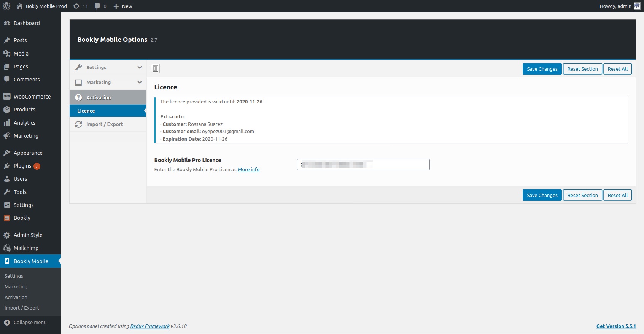Open Activation submenu under Bookly Mobile
644x334 pixels.
click(16, 297)
